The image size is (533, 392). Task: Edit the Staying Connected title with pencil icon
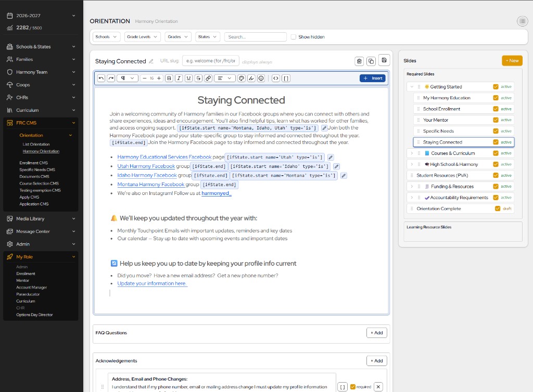point(151,61)
